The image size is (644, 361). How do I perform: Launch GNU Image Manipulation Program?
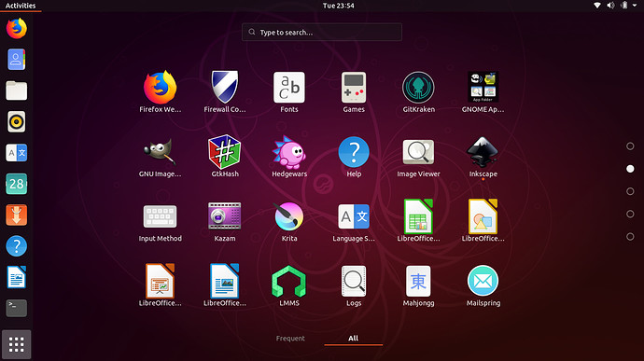point(161,151)
